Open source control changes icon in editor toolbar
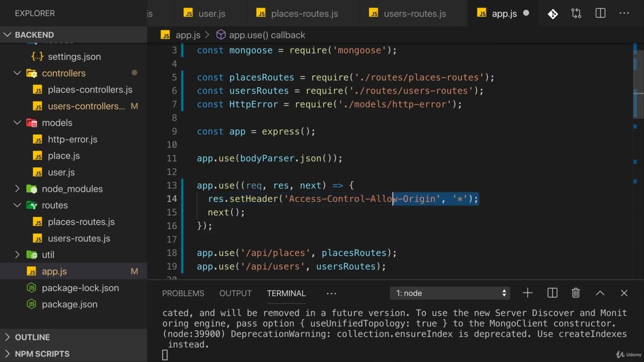The height and width of the screenshot is (362, 644). 553,14
